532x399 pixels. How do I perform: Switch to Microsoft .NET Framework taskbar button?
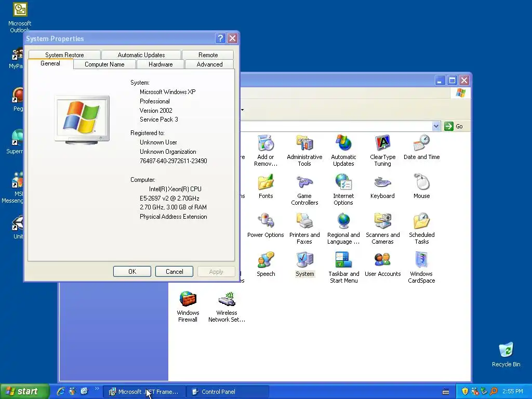144,392
